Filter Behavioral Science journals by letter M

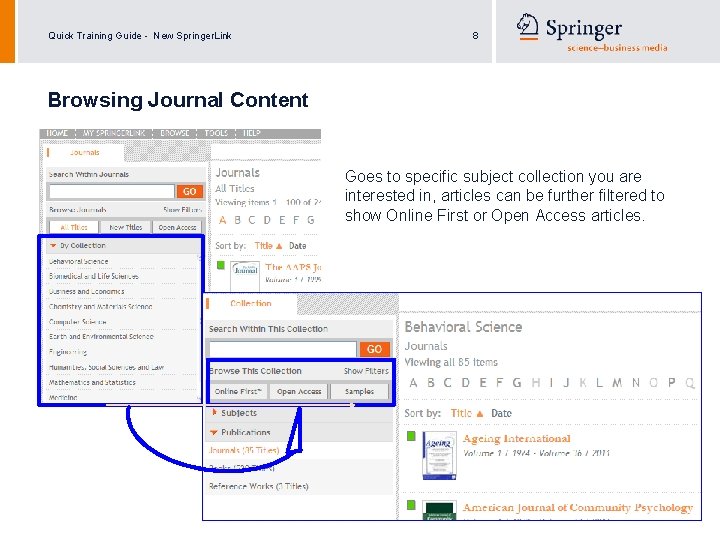617,382
